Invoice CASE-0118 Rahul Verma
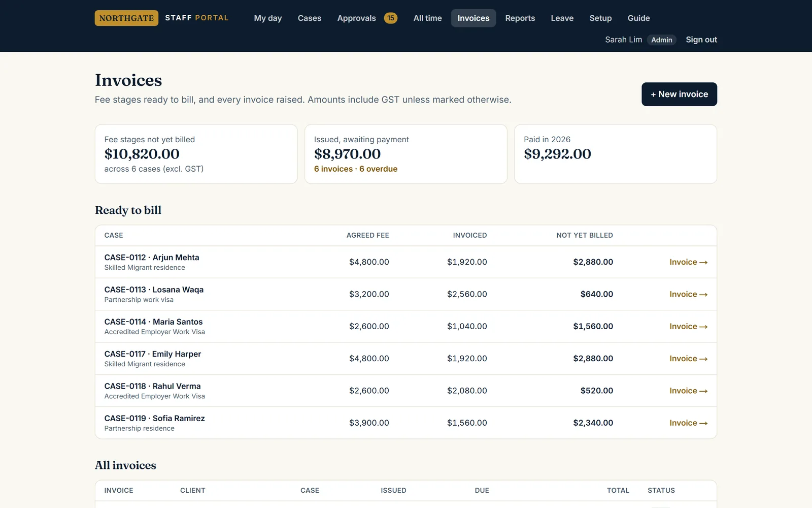The height and width of the screenshot is (508, 812). (688, 391)
